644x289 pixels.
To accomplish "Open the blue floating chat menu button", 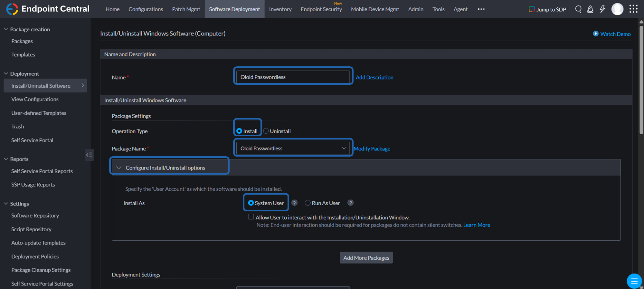I will pos(634,281).
